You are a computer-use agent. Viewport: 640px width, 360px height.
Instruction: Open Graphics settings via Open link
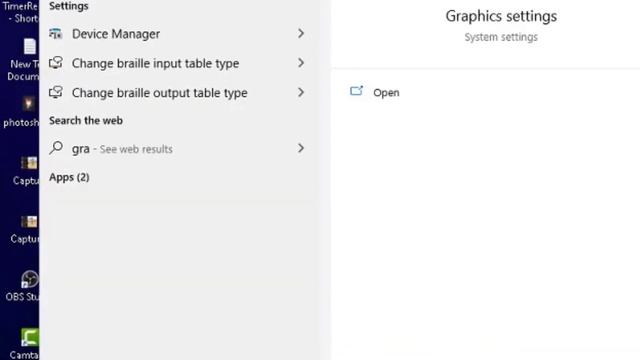[386, 93]
